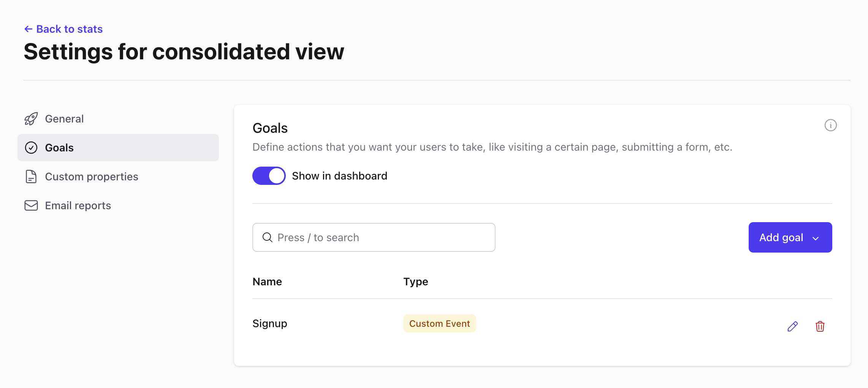Viewport: 868px width, 388px height.
Task: Go to the Email reports settings
Action: click(78, 205)
